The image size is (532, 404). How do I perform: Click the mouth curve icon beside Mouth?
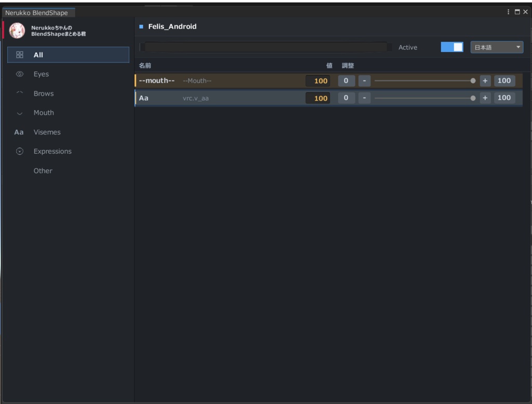[x=20, y=114]
